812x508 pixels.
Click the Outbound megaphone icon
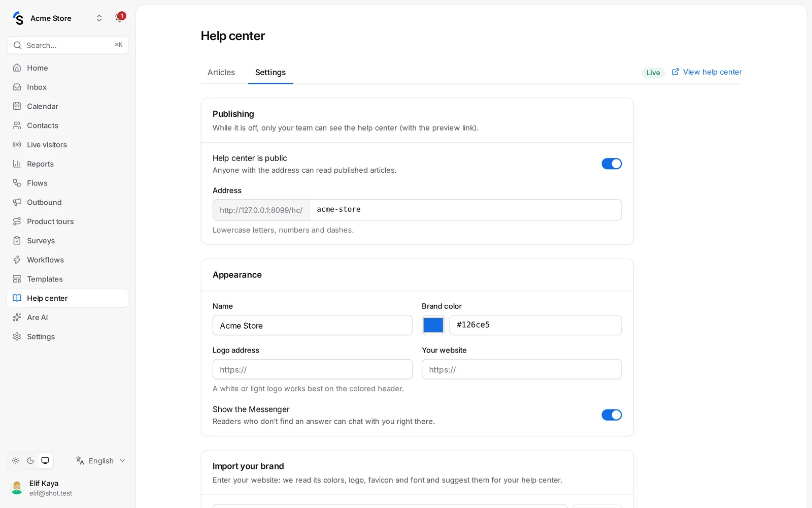click(17, 202)
